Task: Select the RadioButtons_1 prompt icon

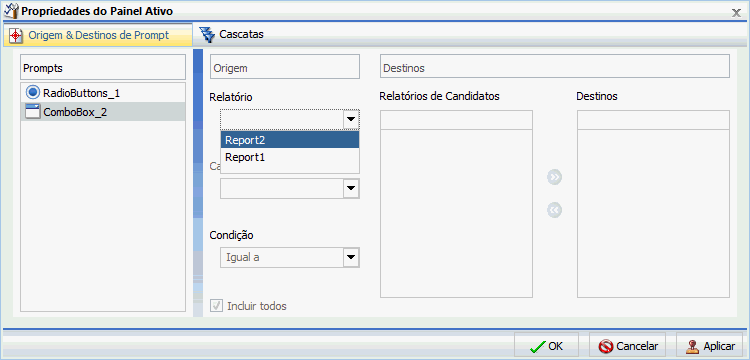Action: [33, 92]
